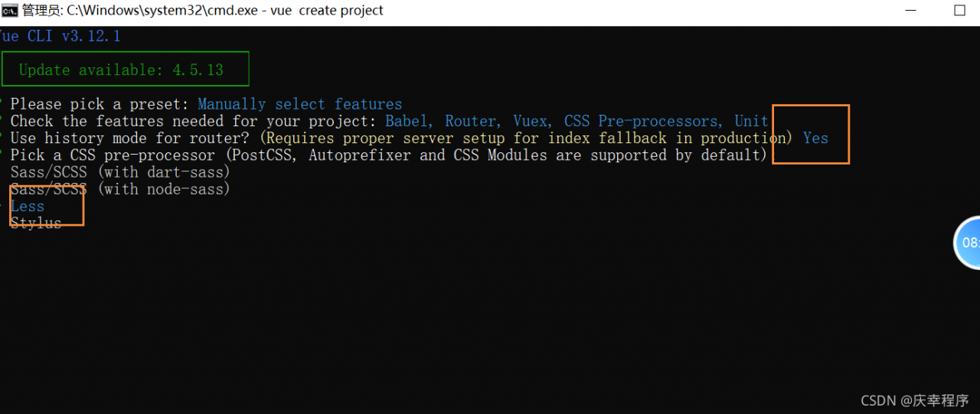Viewport: 980px width, 414px height.
Task: Click the CSS Pre-processors feature name
Action: 642,121
